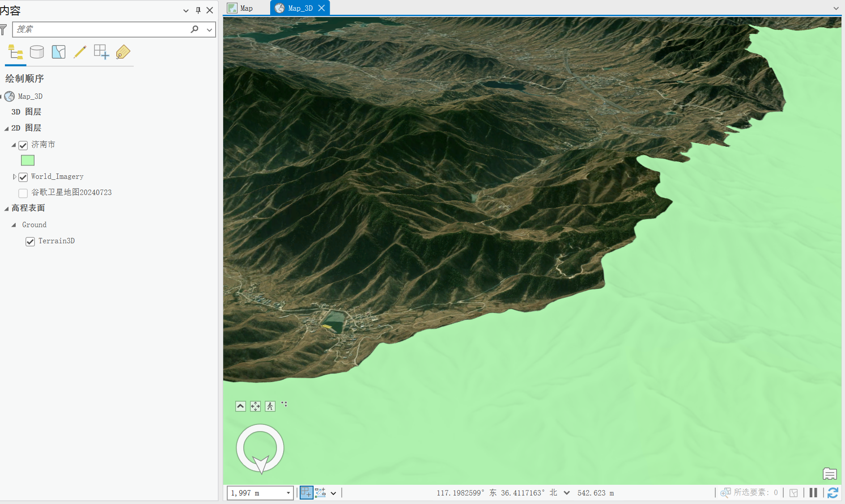Viewport: 845px width, 504px height.
Task: Collapse the 济南市 layer legend
Action: tap(13, 145)
